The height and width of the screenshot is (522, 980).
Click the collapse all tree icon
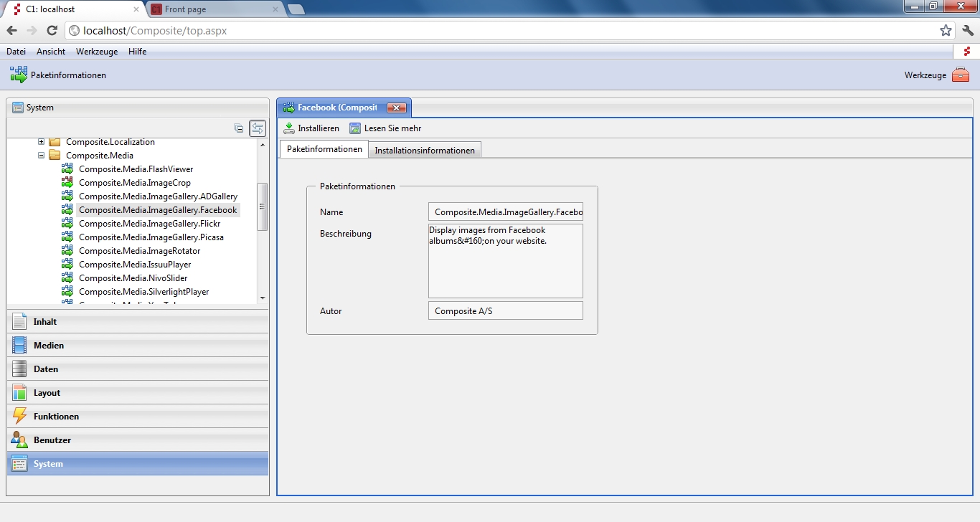[239, 128]
